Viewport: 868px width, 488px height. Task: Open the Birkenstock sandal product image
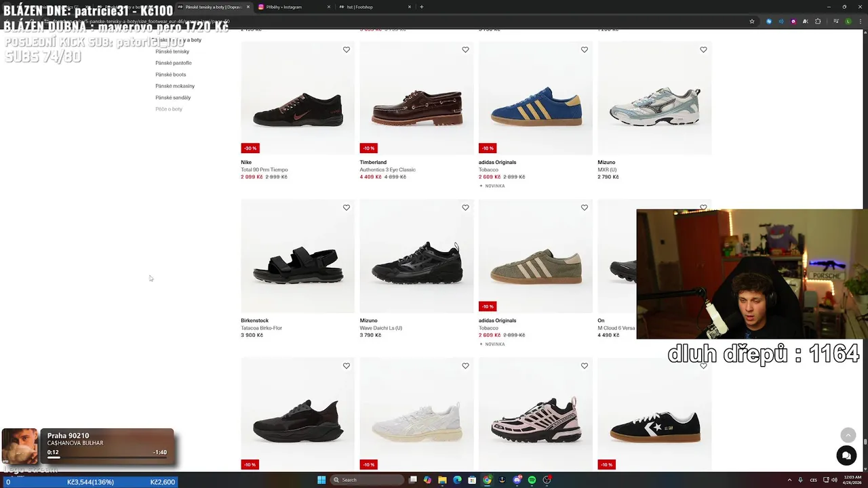[x=298, y=256]
